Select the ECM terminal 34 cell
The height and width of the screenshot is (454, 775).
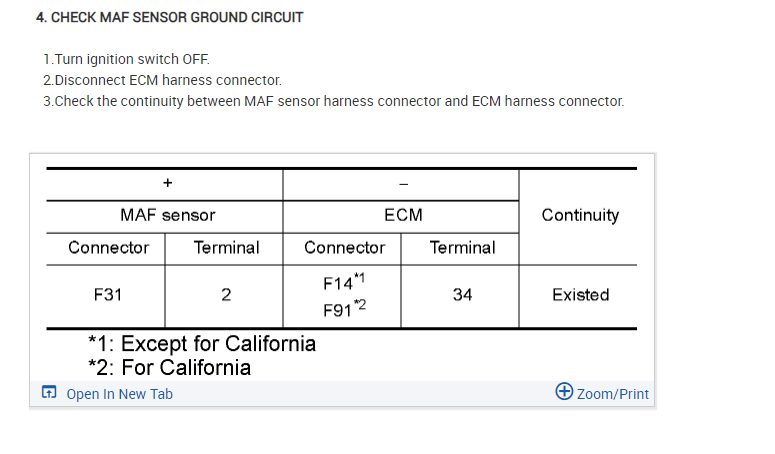(461, 295)
